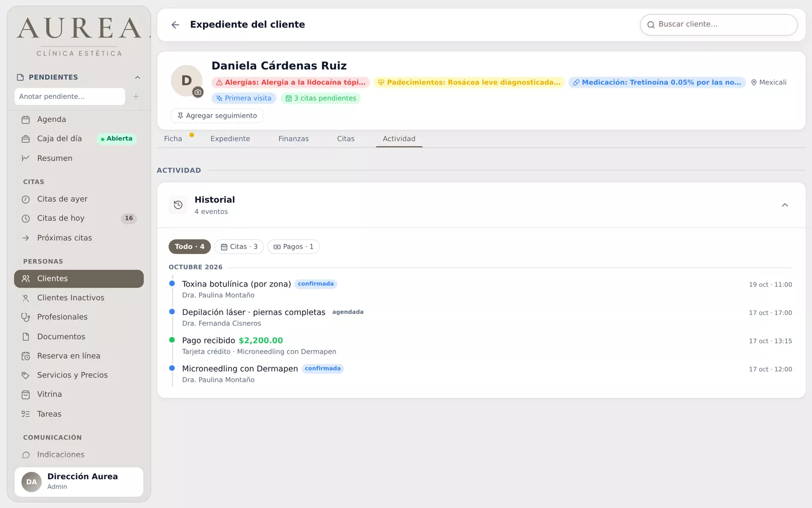The height and width of the screenshot is (508, 812).
Task: Switch to the Ficha tab
Action: 173,139
